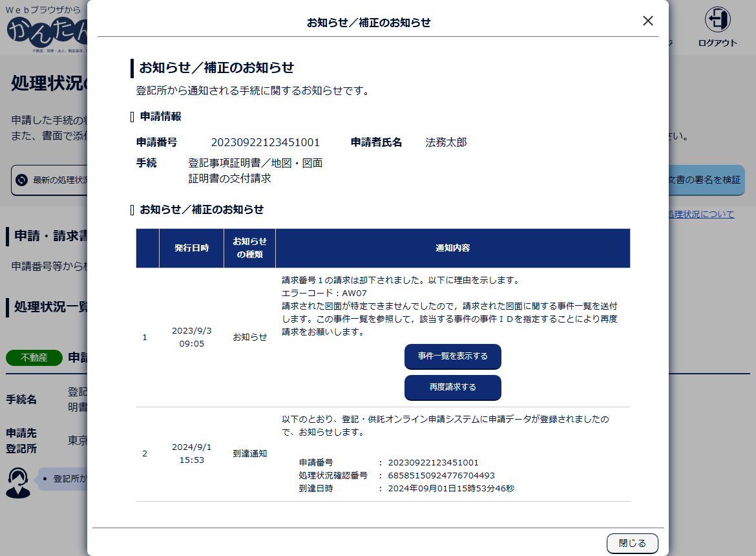
Task: Click the ログアウト logout icon
Action: pyautogui.click(x=717, y=19)
